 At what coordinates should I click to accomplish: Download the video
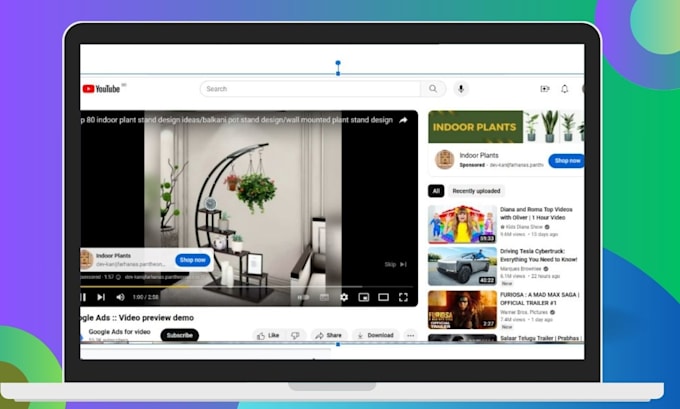coord(376,335)
